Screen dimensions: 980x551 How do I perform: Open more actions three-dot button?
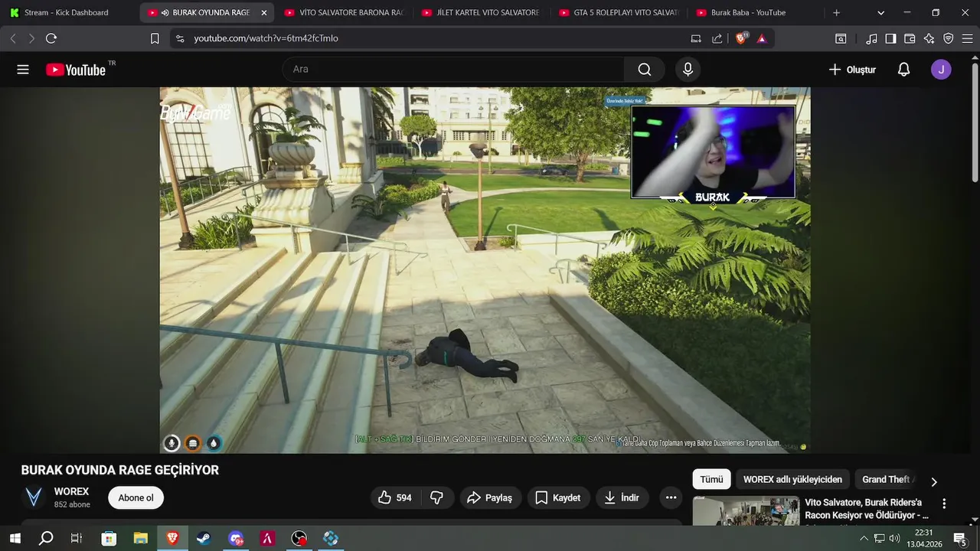[671, 497]
